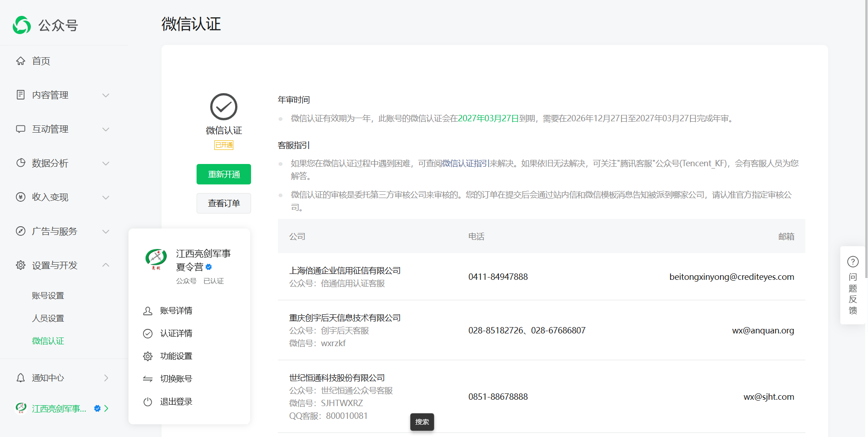Click the 已开通 status tag
Screen dimensions: 868x437
224,145
